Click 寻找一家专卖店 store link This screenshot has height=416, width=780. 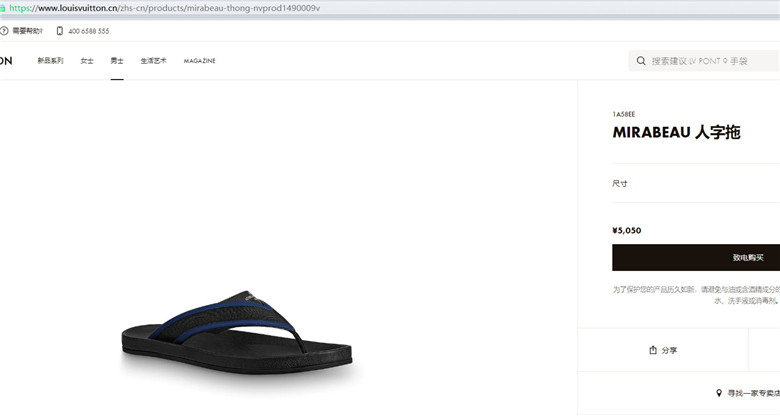point(754,393)
